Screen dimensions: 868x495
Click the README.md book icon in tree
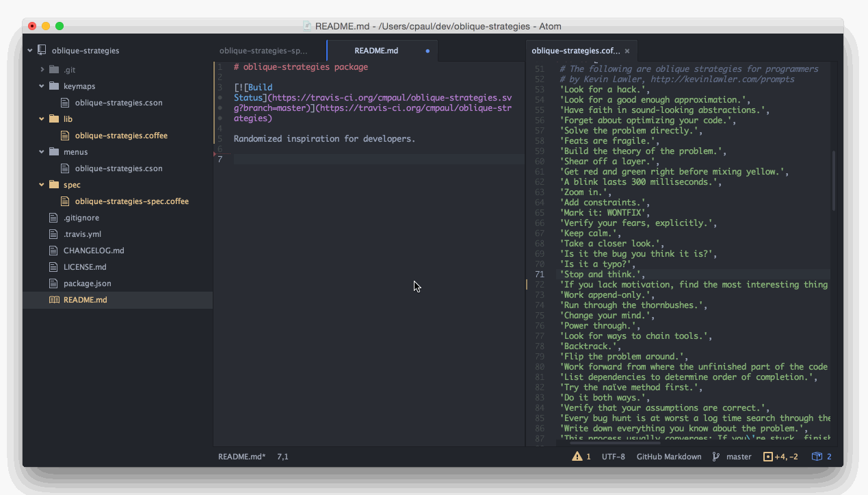[x=54, y=300]
